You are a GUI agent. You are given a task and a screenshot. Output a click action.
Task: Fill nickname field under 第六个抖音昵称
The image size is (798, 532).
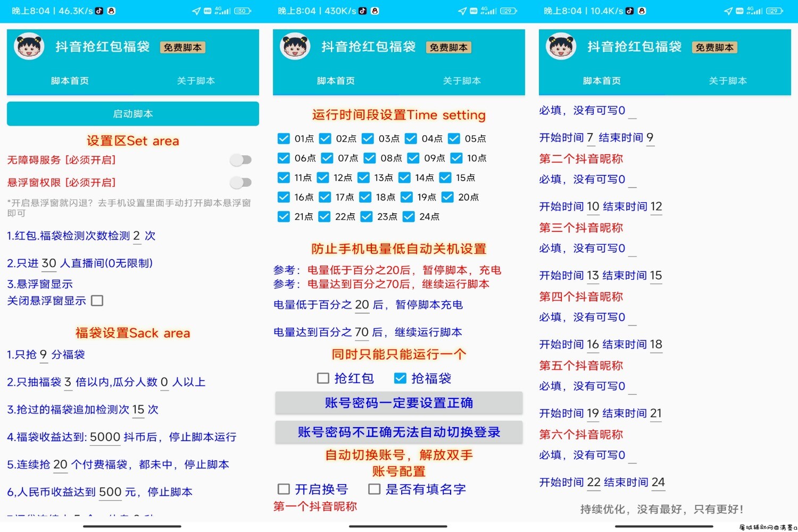(x=632, y=455)
